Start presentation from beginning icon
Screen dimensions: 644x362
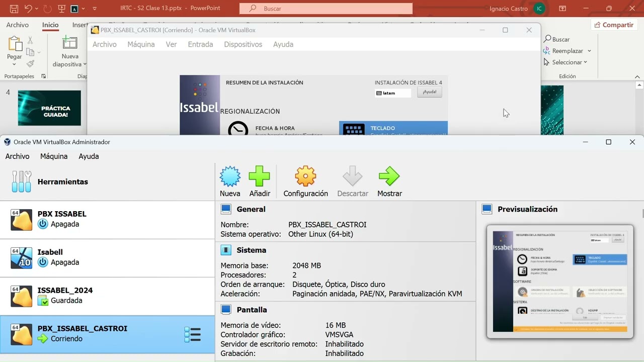tap(62, 9)
